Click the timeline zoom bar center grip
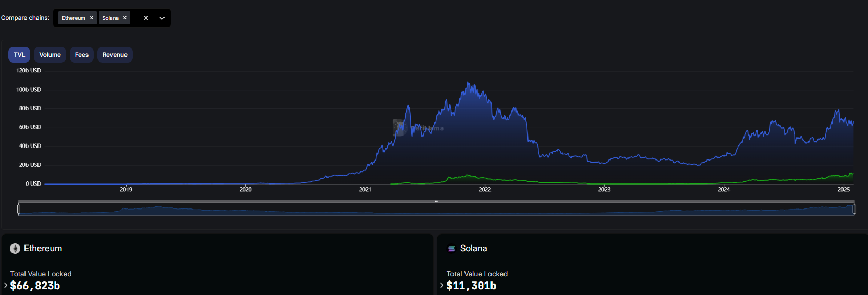 pyautogui.click(x=436, y=201)
